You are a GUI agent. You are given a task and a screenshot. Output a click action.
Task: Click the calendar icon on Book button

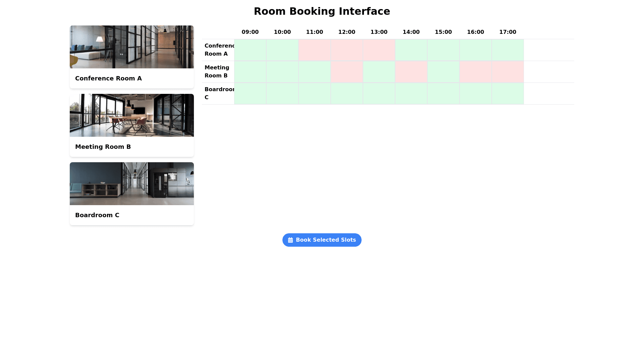pyautogui.click(x=290, y=240)
